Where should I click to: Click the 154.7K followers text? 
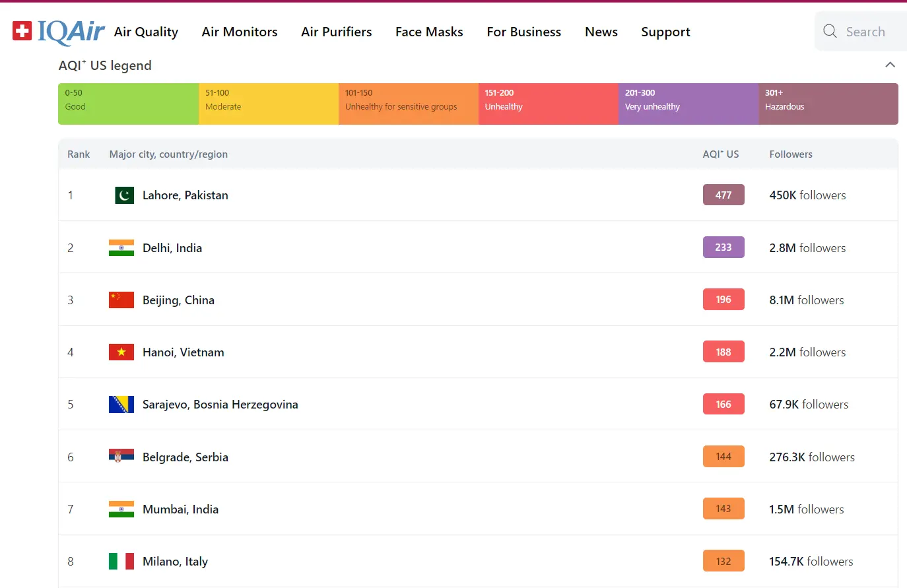pyautogui.click(x=811, y=562)
